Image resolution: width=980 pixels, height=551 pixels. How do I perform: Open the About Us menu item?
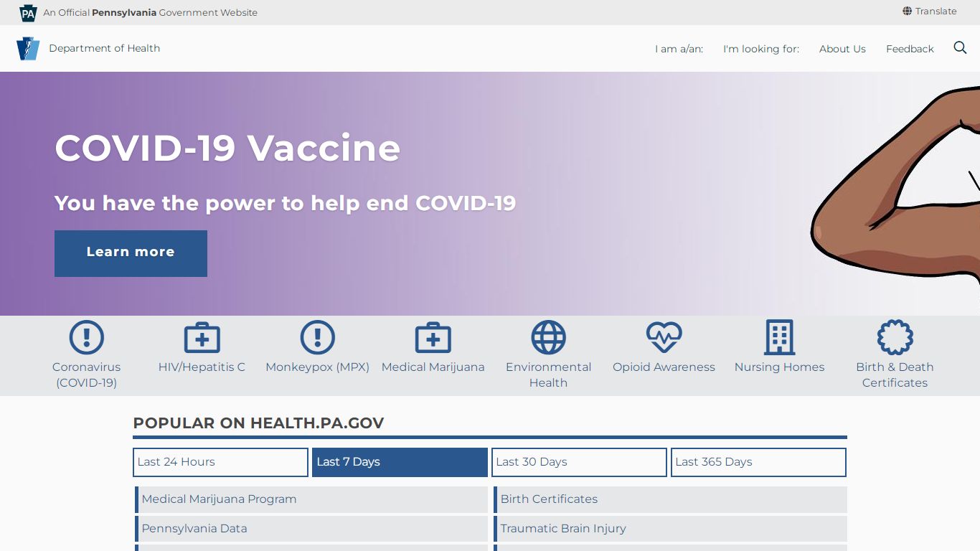pos(842,49)
